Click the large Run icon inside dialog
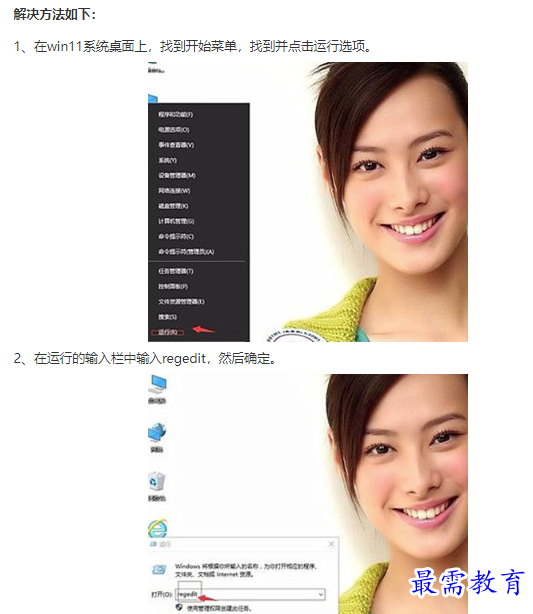This screenshot has width=533, height=614. (x=159, y=570)
